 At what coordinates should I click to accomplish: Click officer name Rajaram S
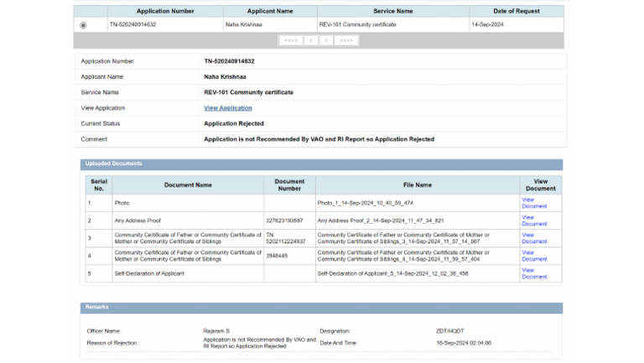[216, 331]
